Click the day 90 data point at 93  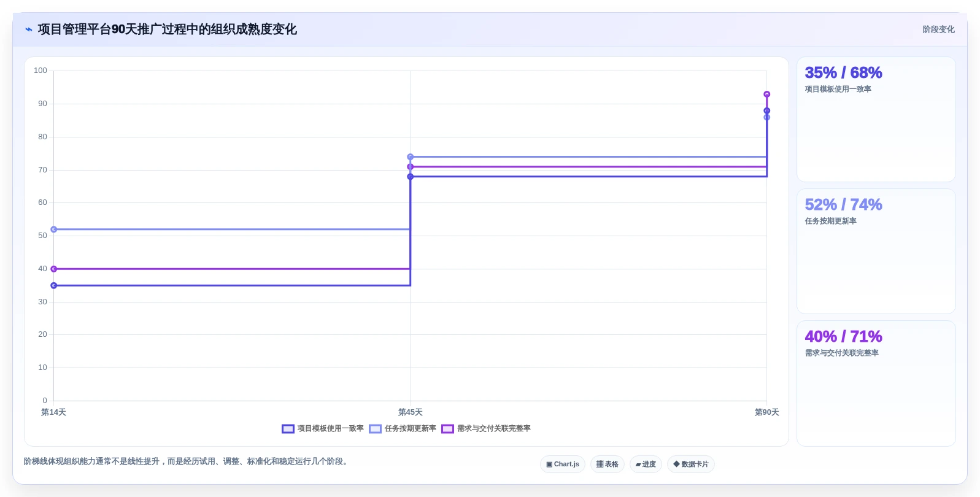766,94
